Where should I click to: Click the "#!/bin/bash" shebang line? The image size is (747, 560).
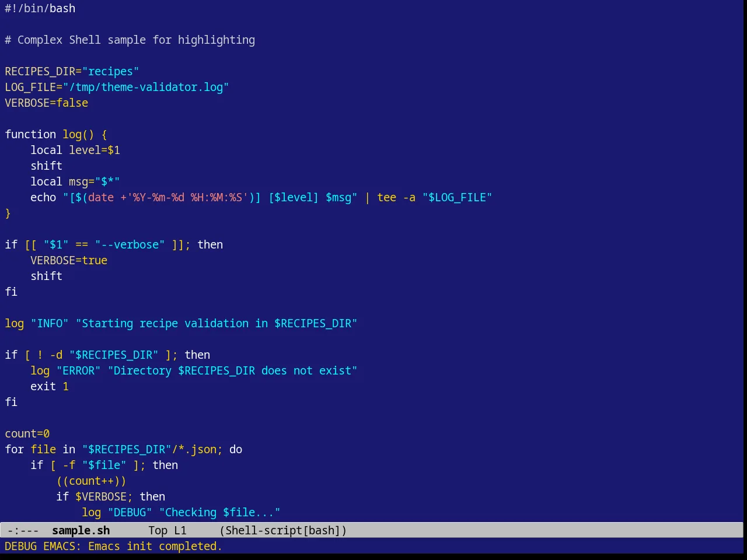coord(40,8)
